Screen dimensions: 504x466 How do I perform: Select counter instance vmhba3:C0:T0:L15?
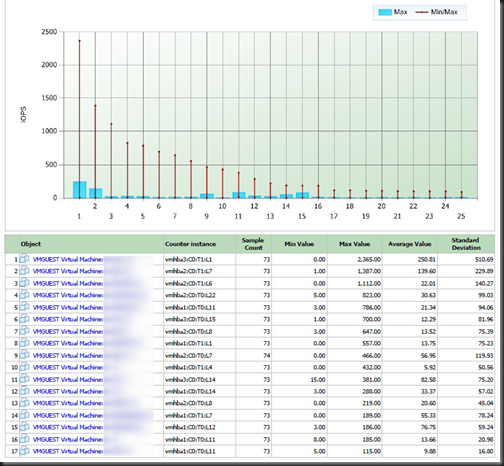click(x=190, y=319)
